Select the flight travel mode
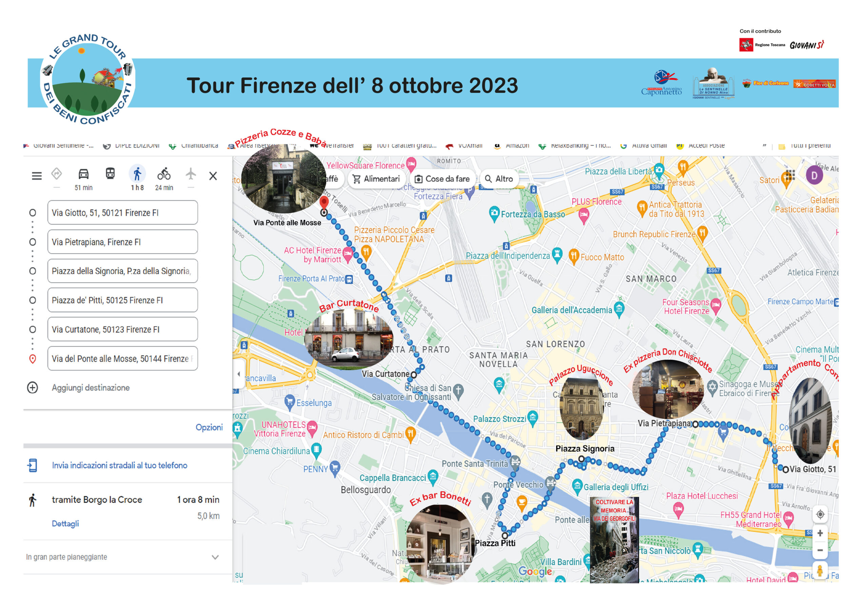 point(191,174)
